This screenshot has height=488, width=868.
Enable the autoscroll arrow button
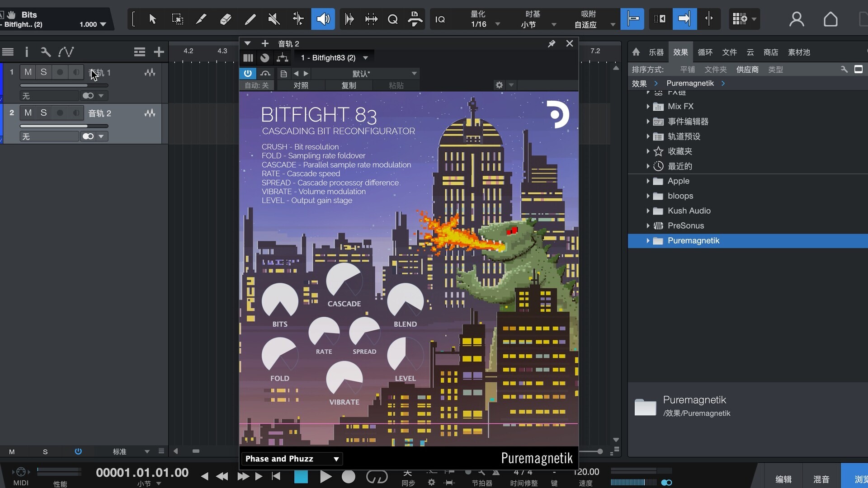tap(684, 19)
